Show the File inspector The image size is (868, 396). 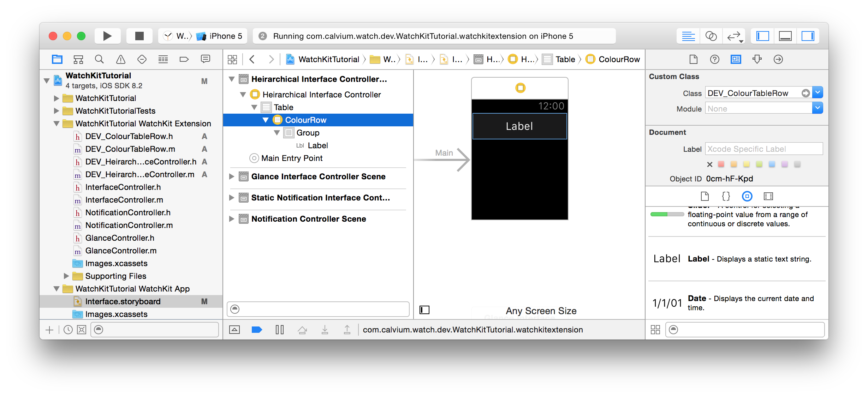pos(694,59)
